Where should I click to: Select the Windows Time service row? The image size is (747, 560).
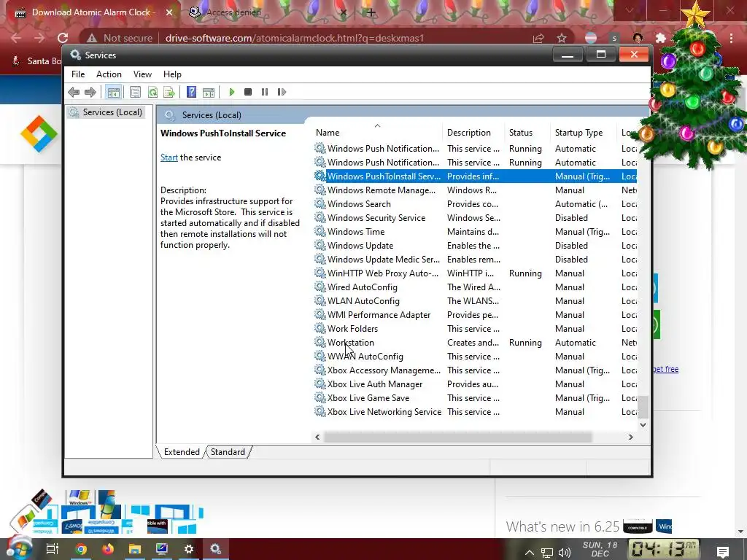475,231
